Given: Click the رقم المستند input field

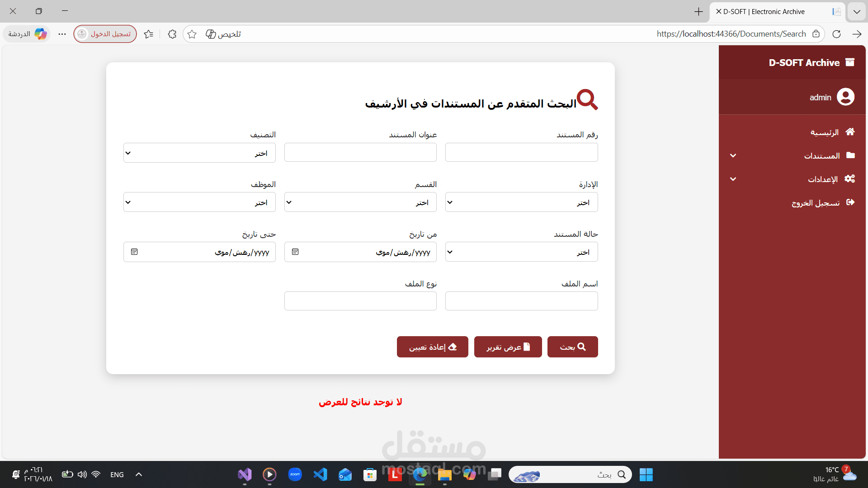Looking at the screenshot, I should [x=521, y=152].
